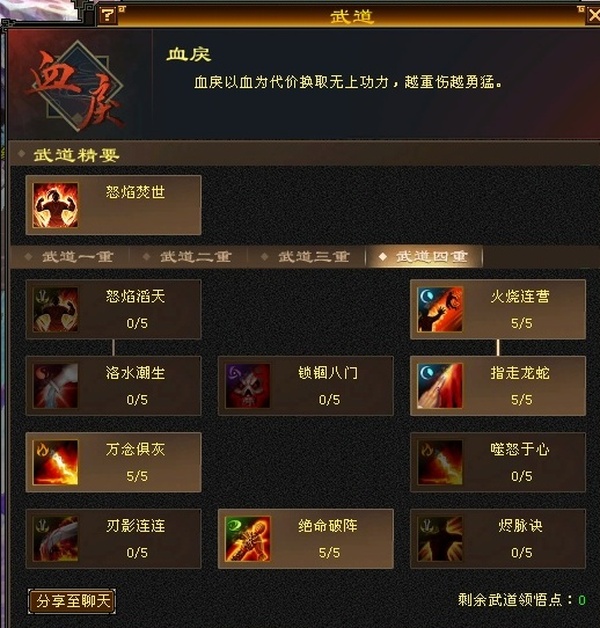
Task: Select the 武道四重 tab
Action: click(425, 256)
